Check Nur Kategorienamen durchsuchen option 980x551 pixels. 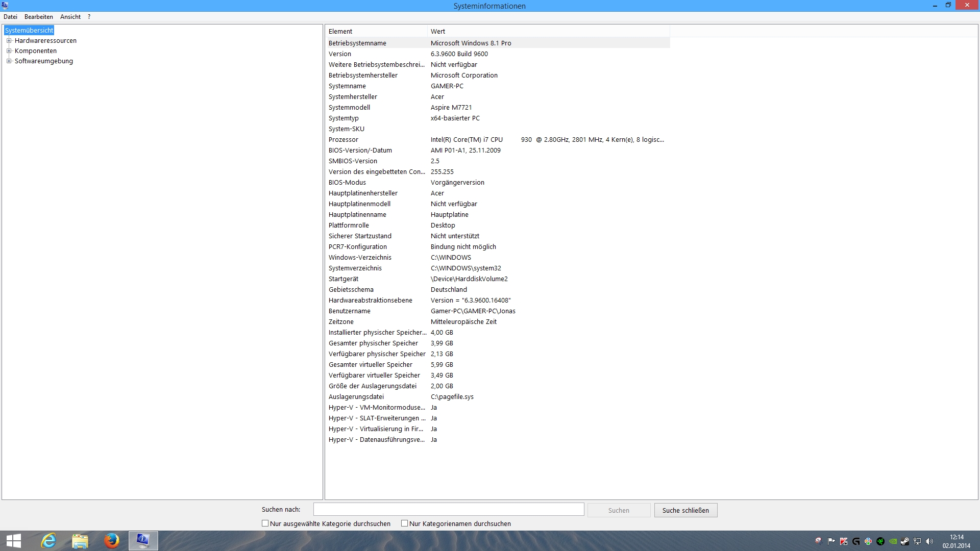pyautogui.click(x=404, y=523)
